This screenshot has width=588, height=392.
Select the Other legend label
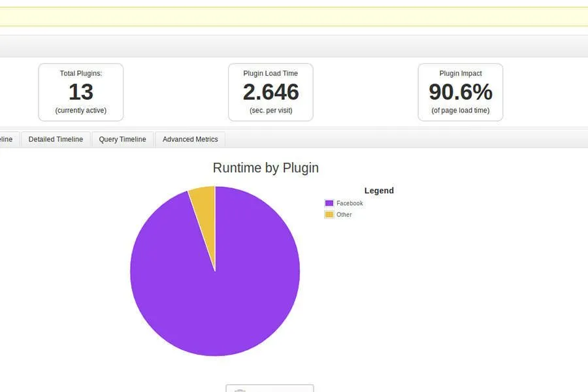click(x=344, y=214)
